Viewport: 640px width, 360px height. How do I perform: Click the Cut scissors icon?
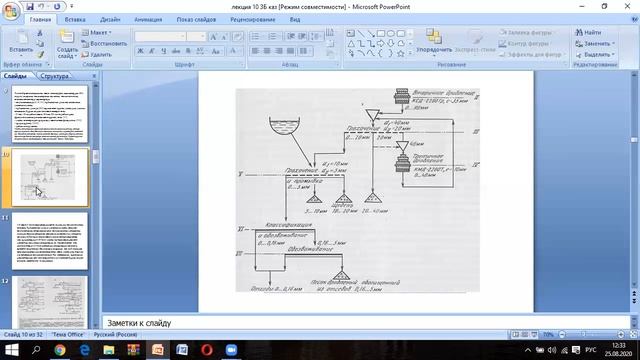point(40,33)
